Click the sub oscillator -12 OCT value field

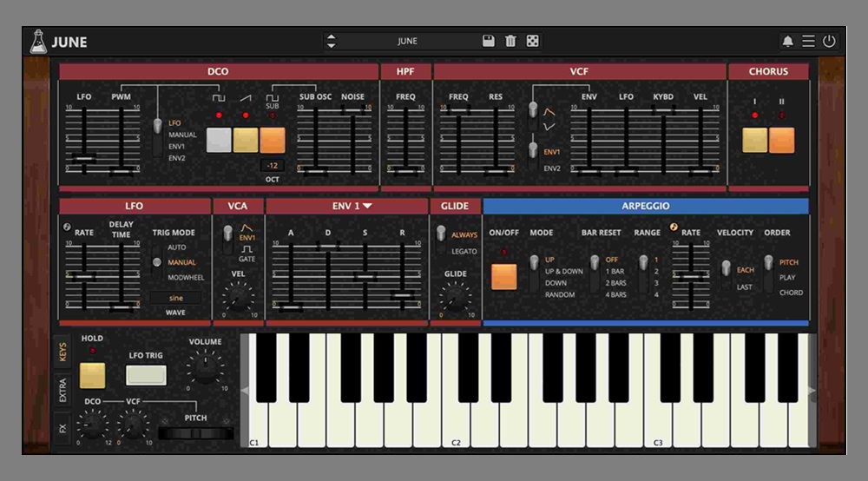click(x=273, y=166)
